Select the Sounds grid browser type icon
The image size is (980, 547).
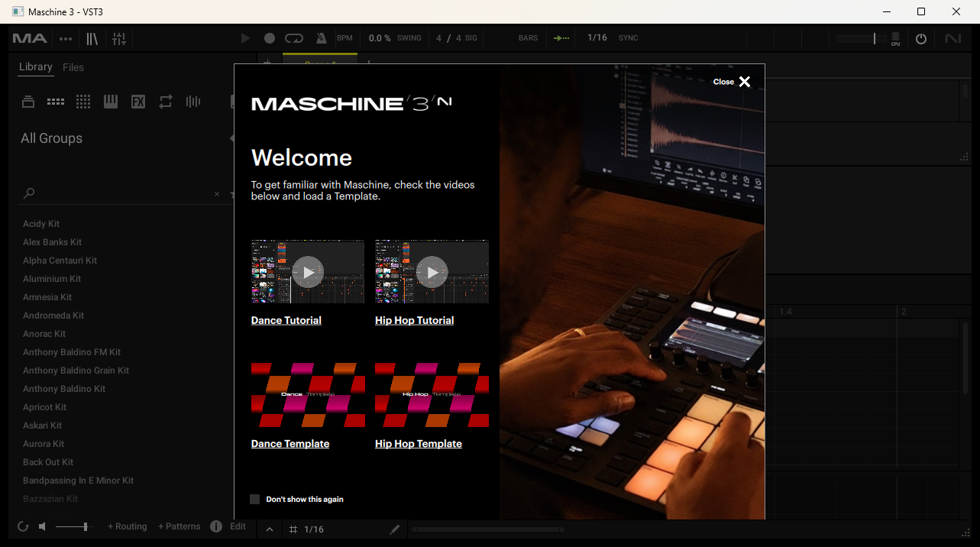pyautogui.click(x=83, y=102)
